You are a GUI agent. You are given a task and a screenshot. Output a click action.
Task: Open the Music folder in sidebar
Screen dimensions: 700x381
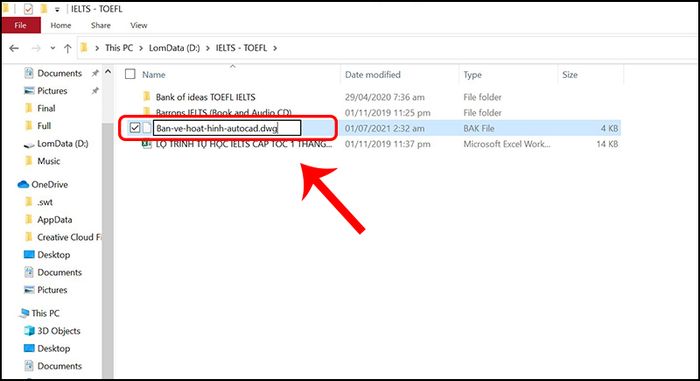pyautogui.click(x=48, y=161)
